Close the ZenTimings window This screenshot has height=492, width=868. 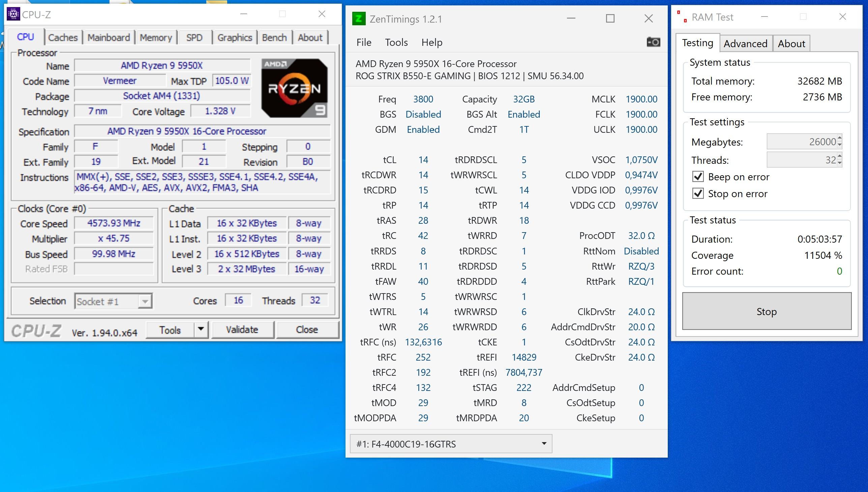648,18
